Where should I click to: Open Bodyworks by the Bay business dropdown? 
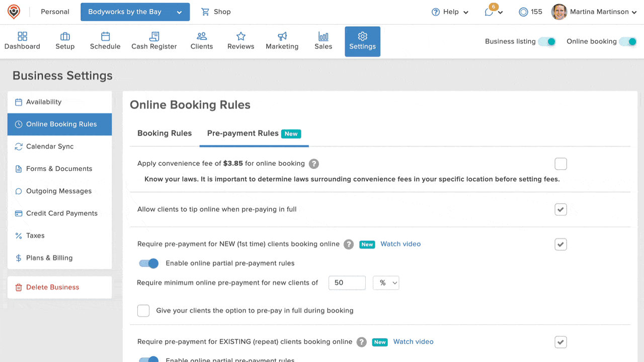[135, 12]
